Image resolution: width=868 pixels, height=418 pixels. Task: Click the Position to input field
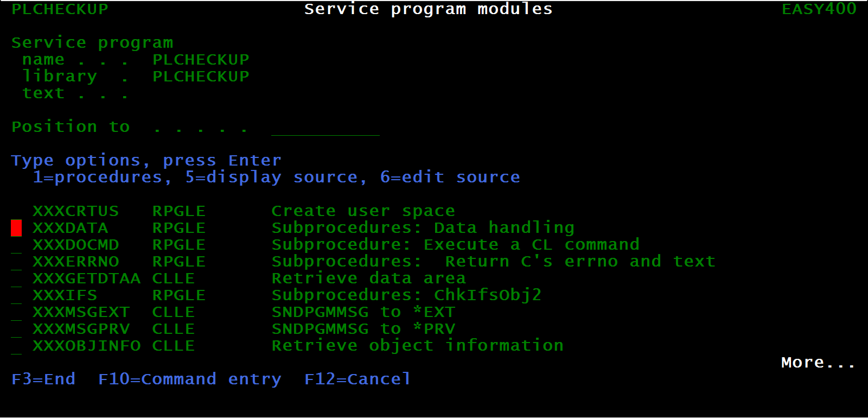(325, 127)
